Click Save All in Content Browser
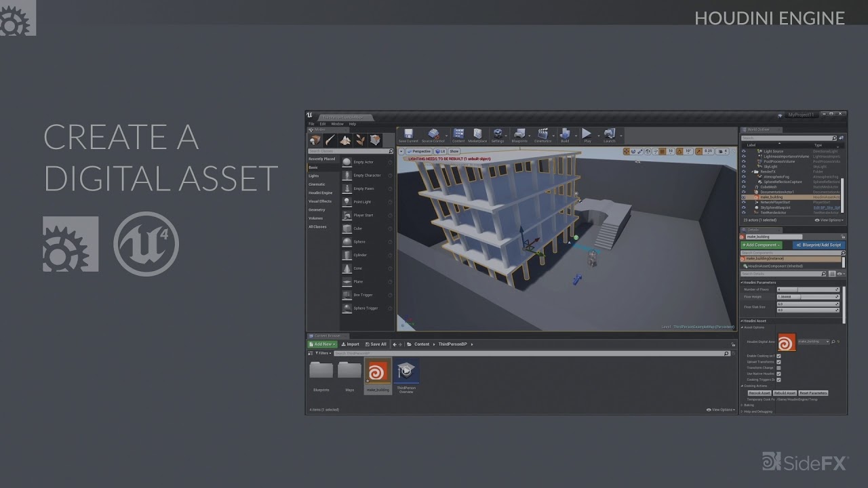868x488 pixels. 375,344
